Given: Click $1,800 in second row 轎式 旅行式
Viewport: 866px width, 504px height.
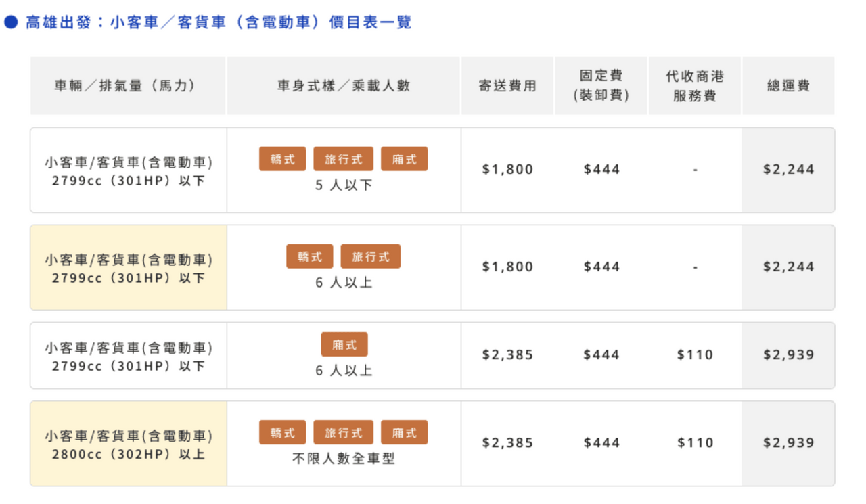Looking at the screenshot, I should pyautogui.click(x=507, y=267).
